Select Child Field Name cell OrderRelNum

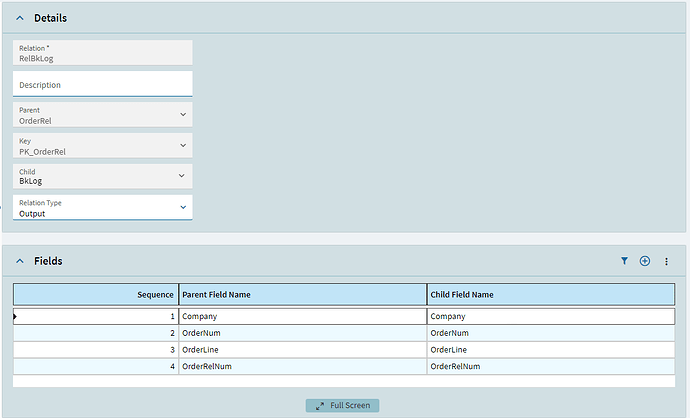(x=551, y=367)
